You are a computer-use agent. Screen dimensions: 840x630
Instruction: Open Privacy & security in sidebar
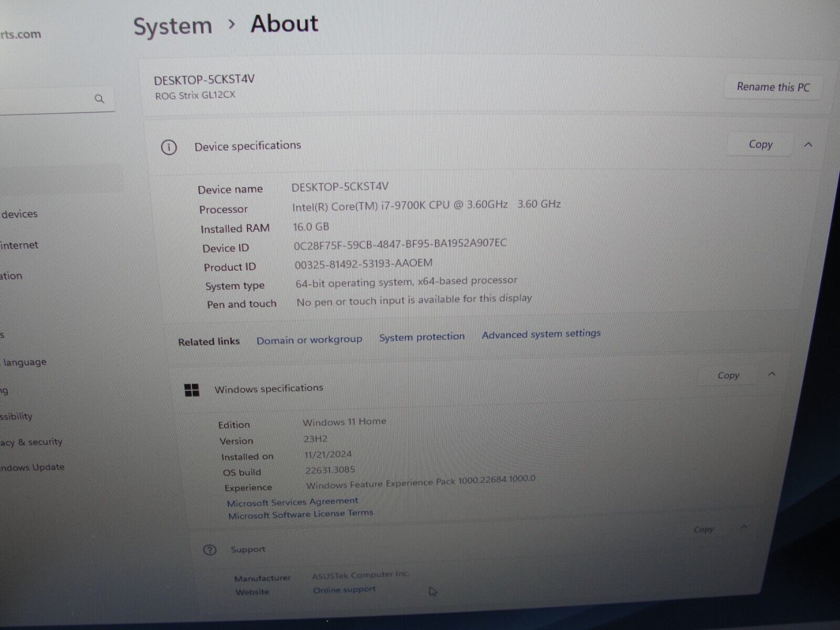(x=31, y=443)
